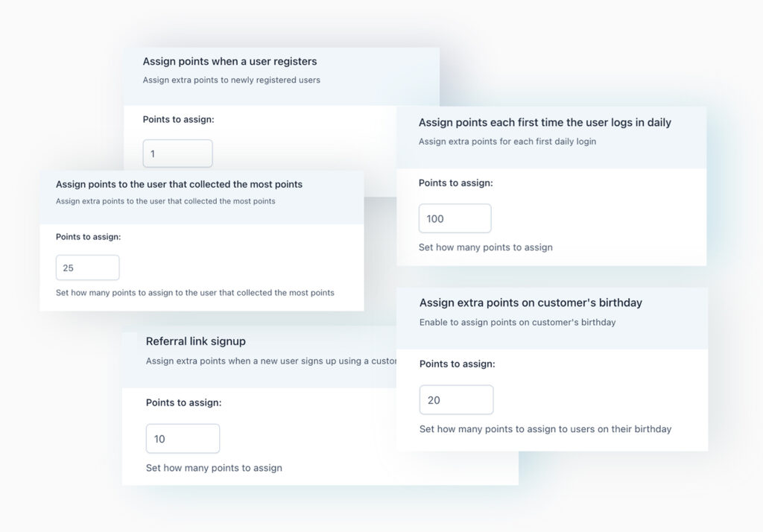Click "Points to assign:" label in daily login panel

(455, 183)
